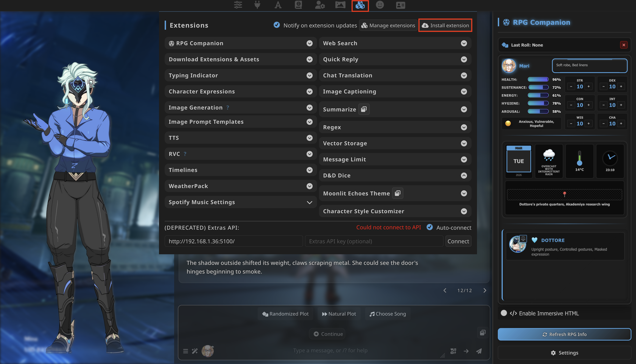
Task: Expand the Web Search extension section
Action: [x=464, y=43]
